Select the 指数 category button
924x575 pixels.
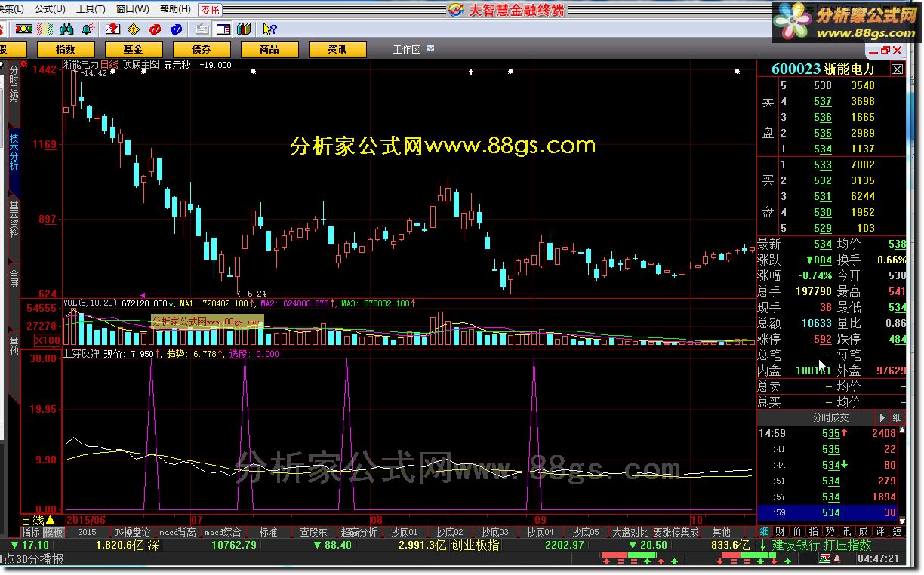coord(66,49)
